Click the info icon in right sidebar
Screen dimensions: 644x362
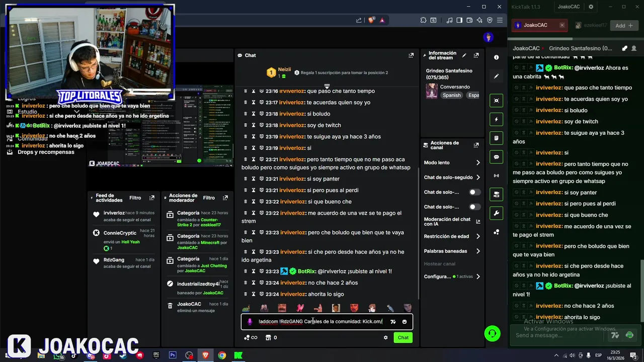click(497, 57)
